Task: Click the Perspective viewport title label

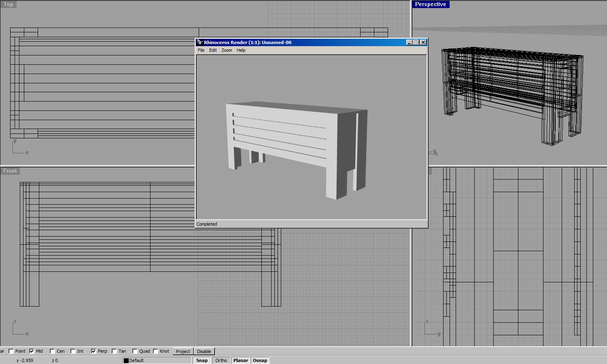Action: pyautogui.click(x=431, y=4)
